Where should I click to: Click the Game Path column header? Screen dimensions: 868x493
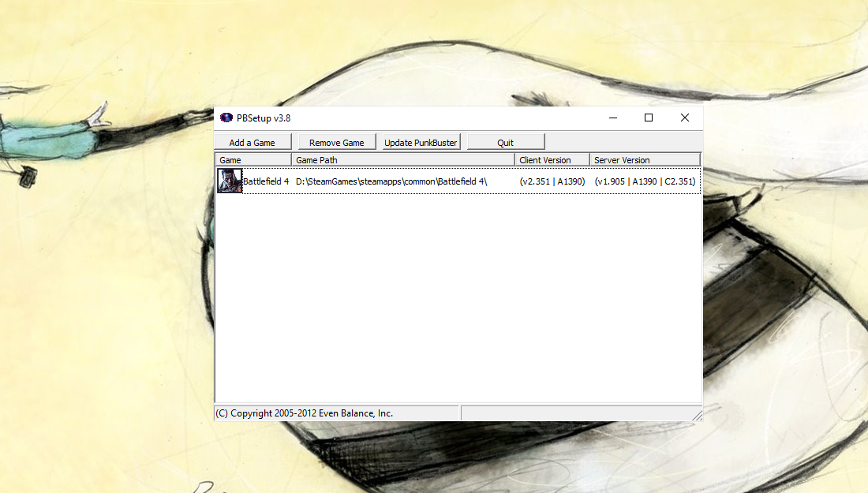403,160
